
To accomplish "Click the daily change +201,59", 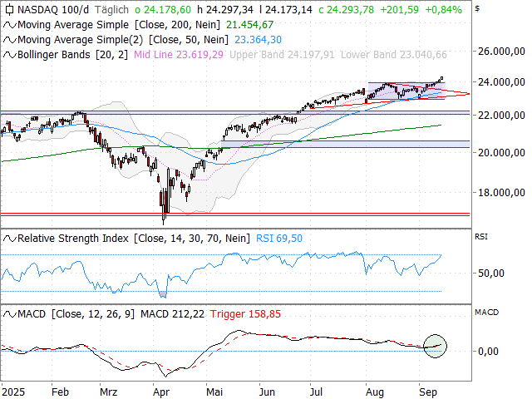I will click(399, 10).
